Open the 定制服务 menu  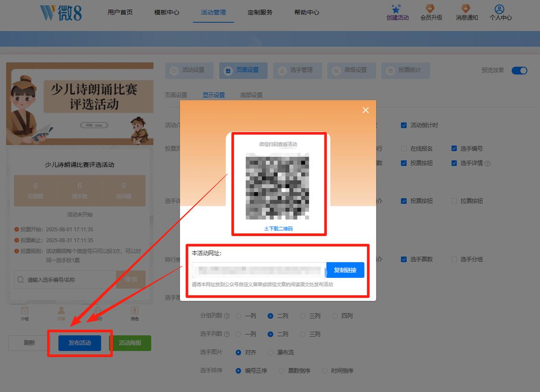(x=260, y=13)
